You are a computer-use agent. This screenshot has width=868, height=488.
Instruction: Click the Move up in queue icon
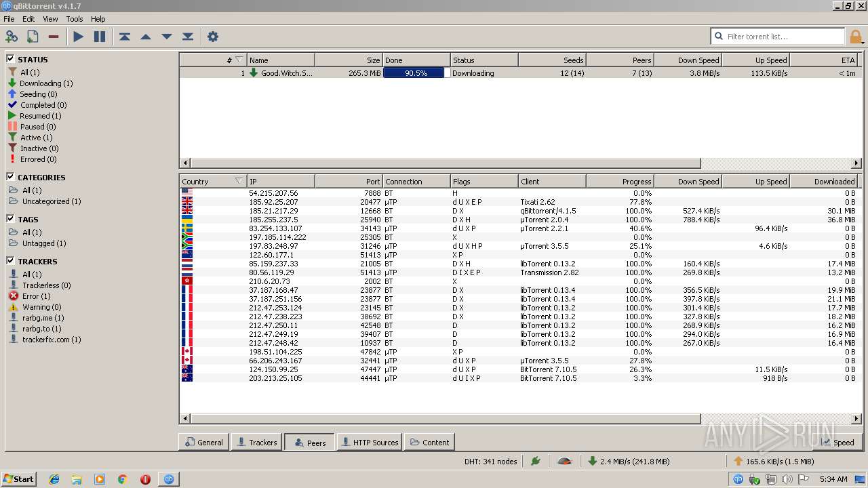point(146,37)
